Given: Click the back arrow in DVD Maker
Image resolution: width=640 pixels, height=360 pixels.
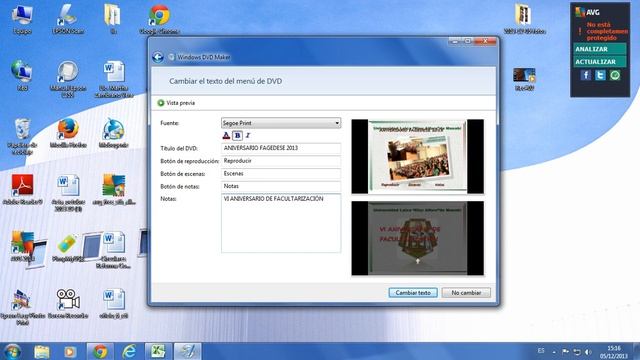Looking at the screenshot, I should (x=158, y=57).
